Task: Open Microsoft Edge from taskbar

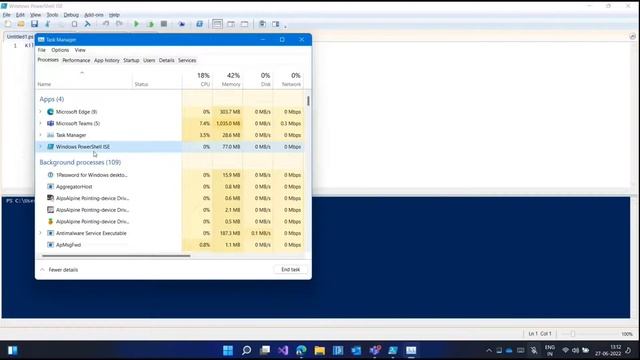Action: point(301,350)
